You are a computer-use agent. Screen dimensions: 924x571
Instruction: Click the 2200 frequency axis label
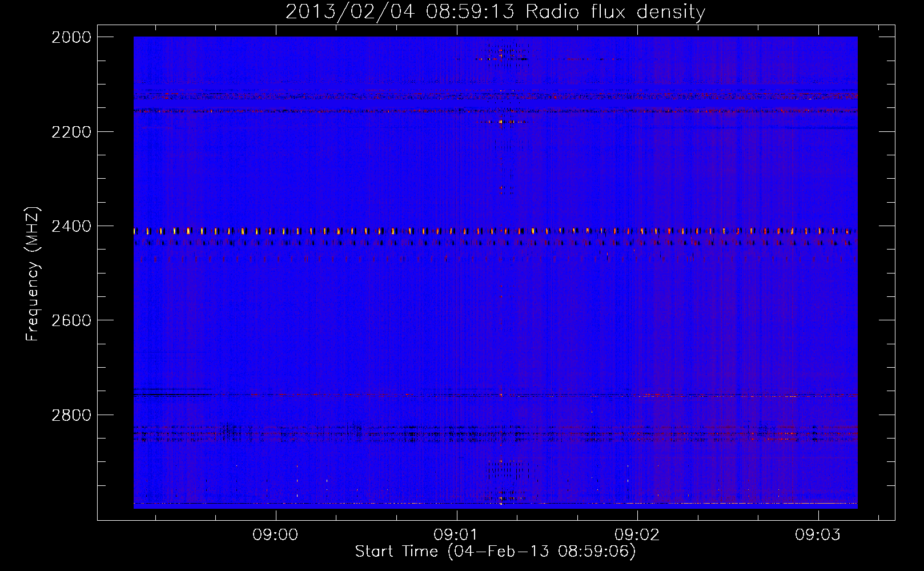[x=71, y=132]
